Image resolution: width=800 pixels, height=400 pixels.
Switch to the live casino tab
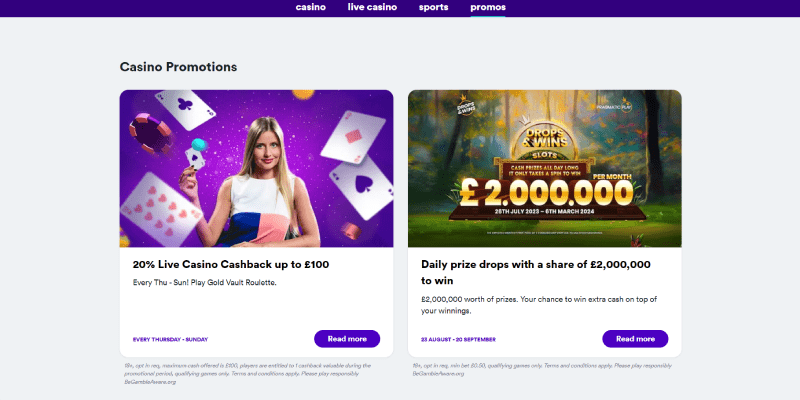(x=372, y=7)
